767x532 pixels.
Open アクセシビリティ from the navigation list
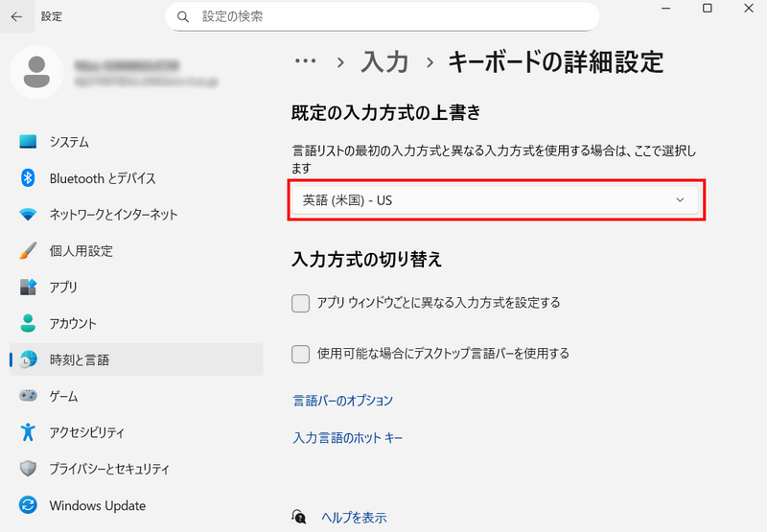[86, 432]
